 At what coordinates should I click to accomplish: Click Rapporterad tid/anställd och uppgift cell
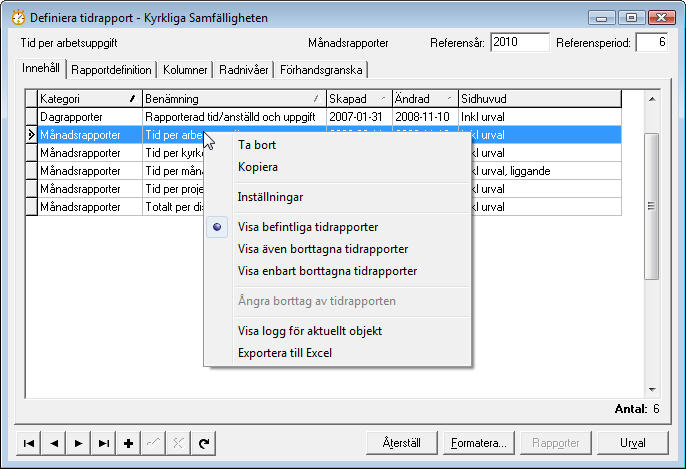[x=234, y=117]
